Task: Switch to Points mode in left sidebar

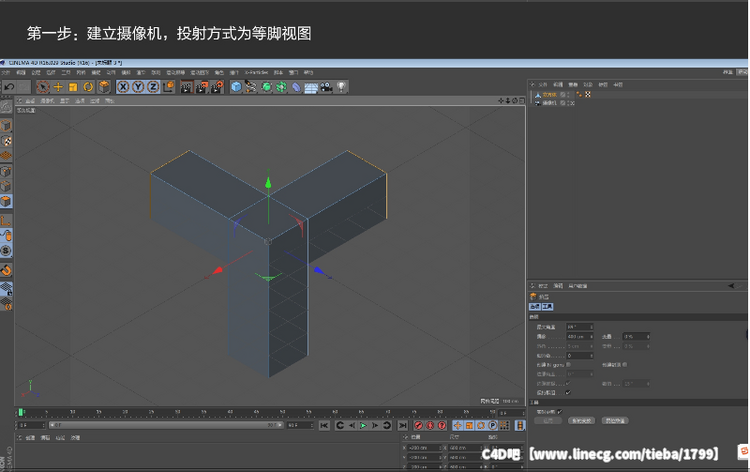Action: click(6, 171)
